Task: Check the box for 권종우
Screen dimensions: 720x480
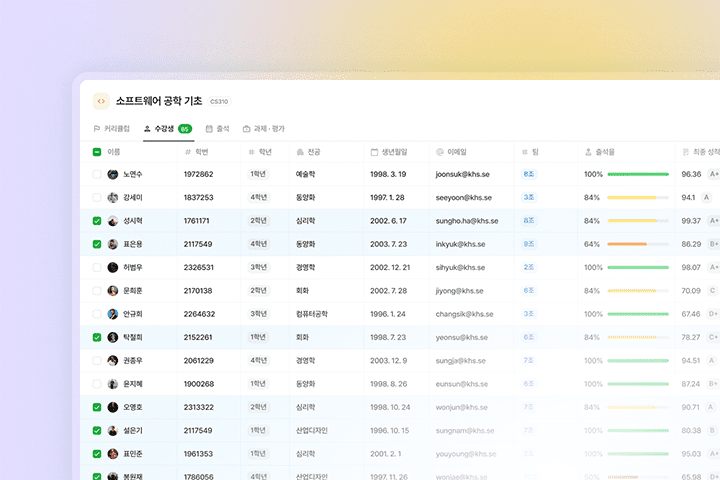Action: (x=97, y=361)
